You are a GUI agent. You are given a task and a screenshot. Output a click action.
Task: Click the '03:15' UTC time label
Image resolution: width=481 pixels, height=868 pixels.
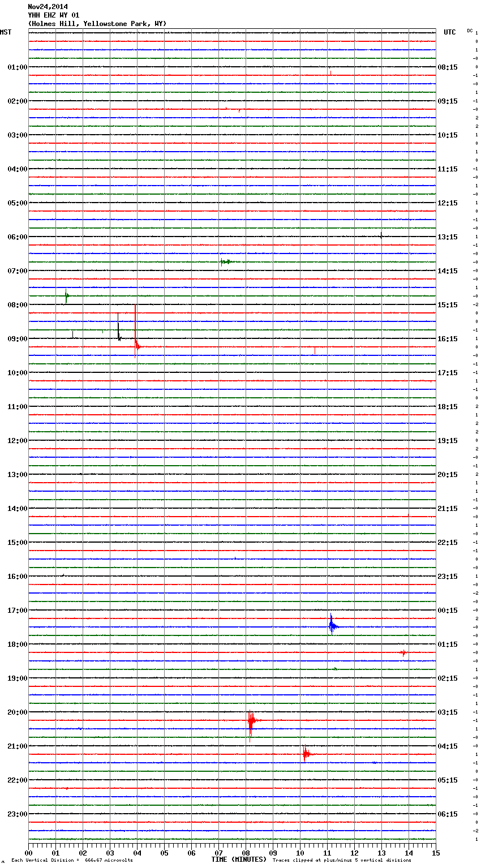point(448,712)
